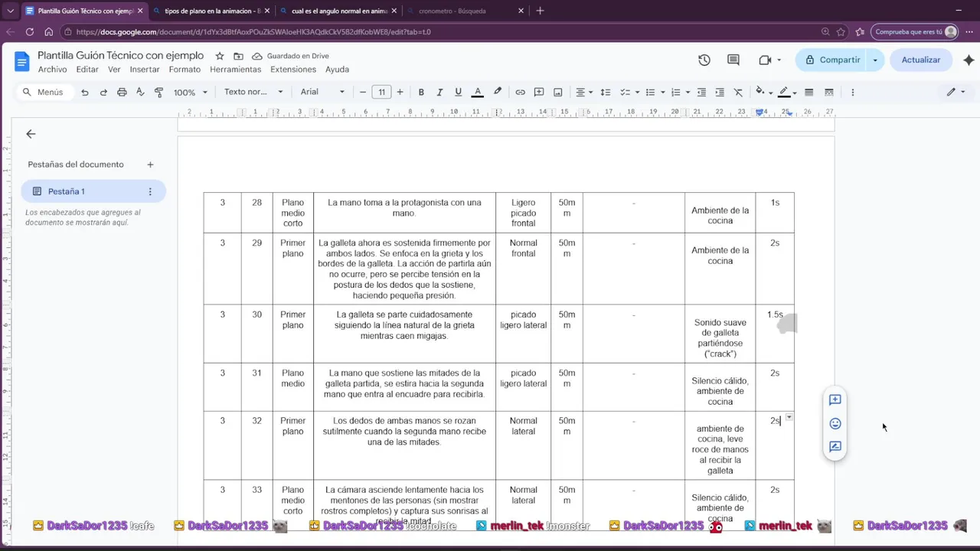
Task: Open the bulleted list options dropdown
Action: click(x=654, y=92)
